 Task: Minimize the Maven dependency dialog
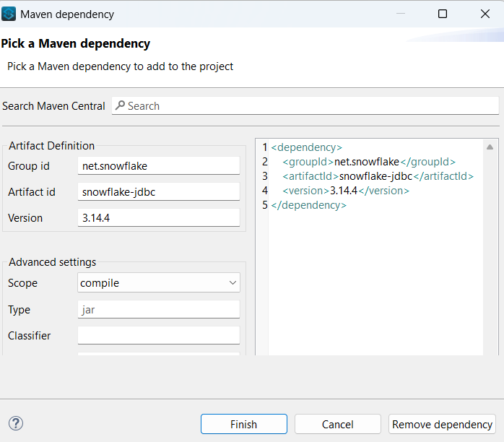coord(400,14)
